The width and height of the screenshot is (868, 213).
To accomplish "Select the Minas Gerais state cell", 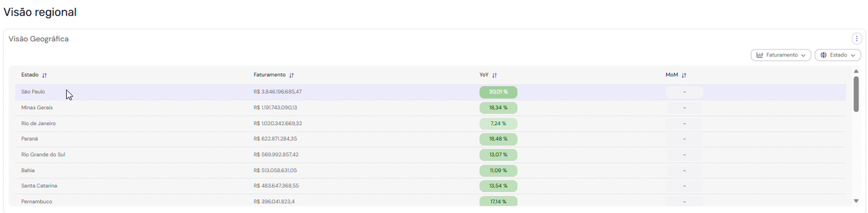I will point(37,108).
